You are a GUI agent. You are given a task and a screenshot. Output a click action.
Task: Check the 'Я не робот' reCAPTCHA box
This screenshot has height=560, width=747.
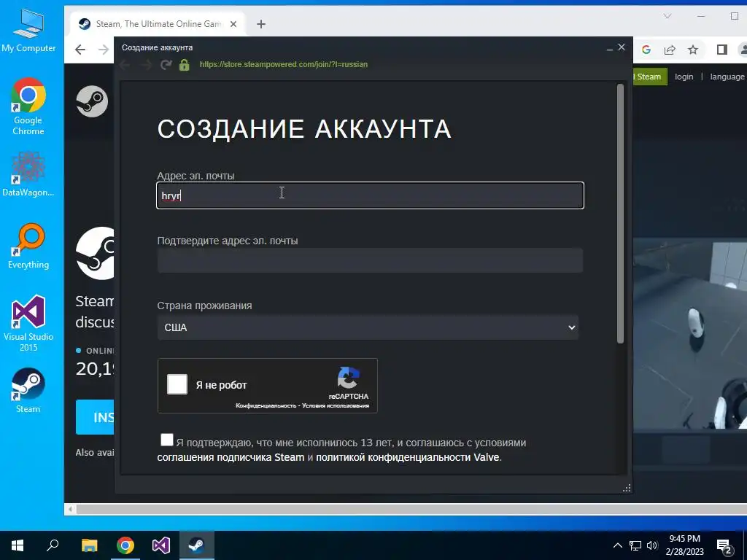coord(177,384)
